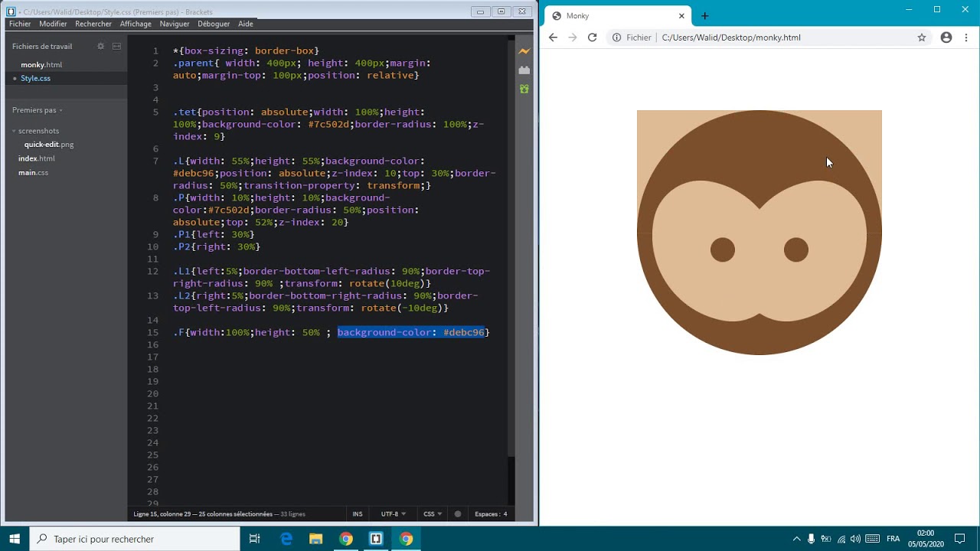Show hidden system tray icons chevron

pyautogui.click(x=796, y=539)
